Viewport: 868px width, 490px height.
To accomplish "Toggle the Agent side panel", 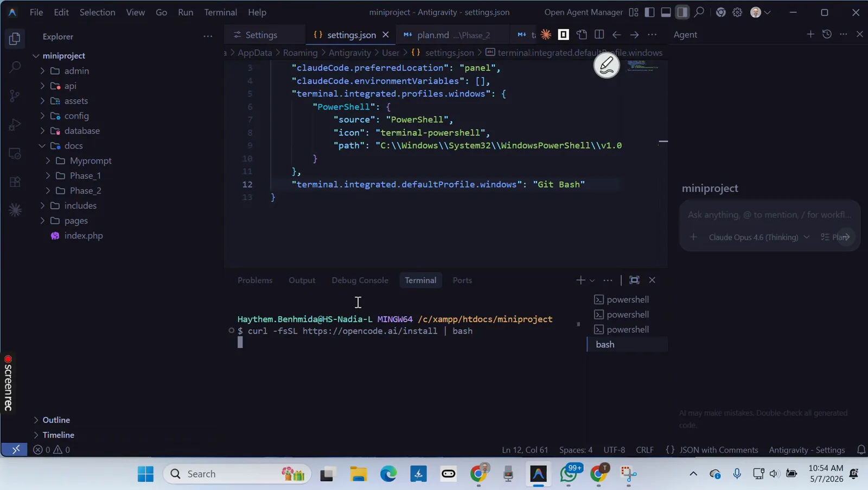I will pyautogui.click(x=682, y=12).
